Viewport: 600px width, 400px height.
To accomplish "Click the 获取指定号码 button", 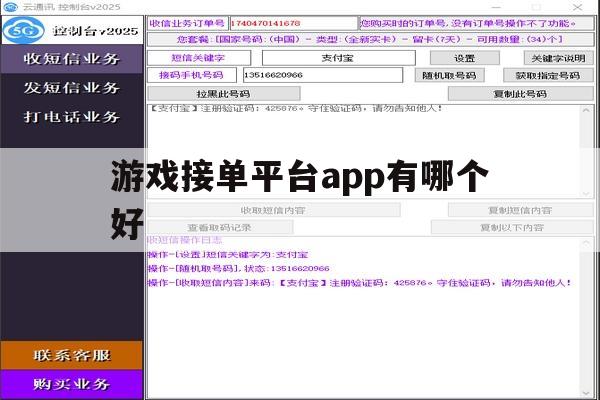I will click(548, 75).
